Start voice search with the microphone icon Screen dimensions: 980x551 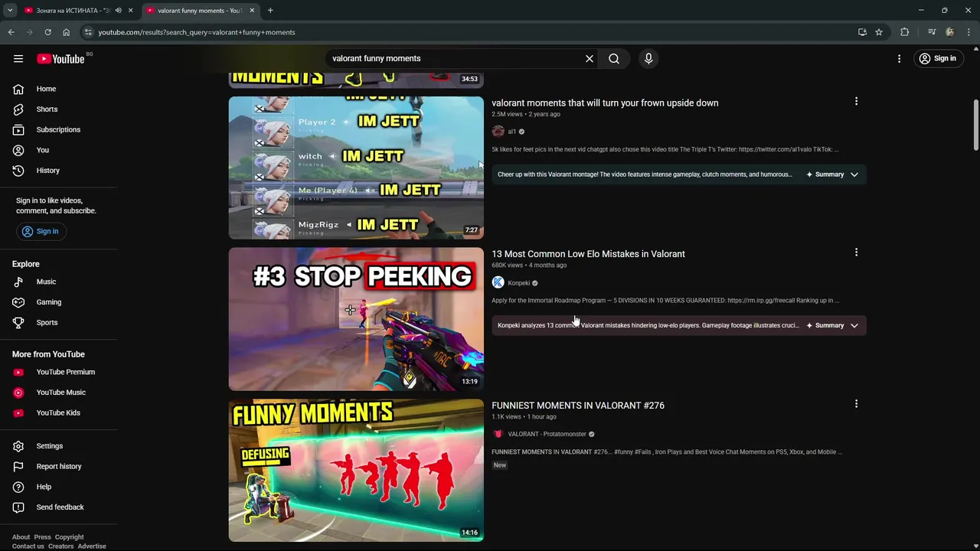pos(648,58)
